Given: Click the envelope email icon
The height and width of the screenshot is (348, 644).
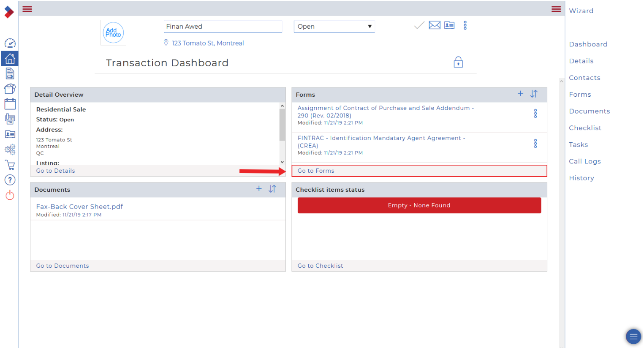Looking at the screenshot, I should pos(435,25).
